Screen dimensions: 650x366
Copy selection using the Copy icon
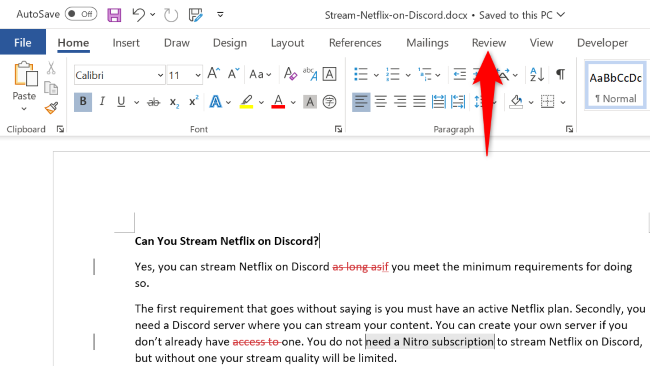pos(51,88)
